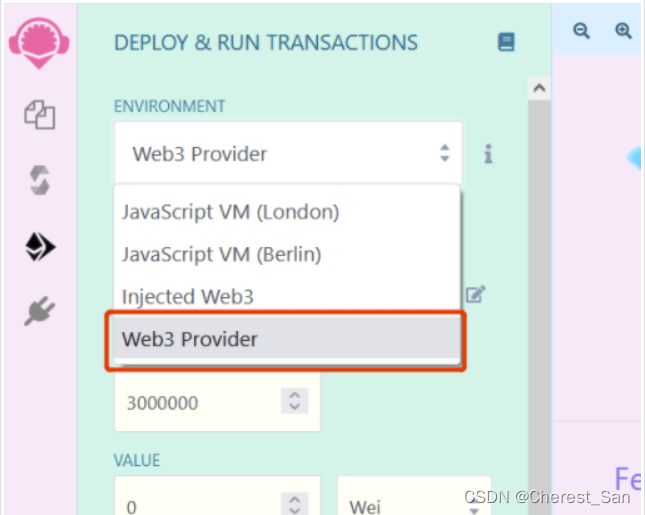Screen dimensions: 645x515
Task: Open the Plugin Manager plug icon
Action: (x=39, y=312)
